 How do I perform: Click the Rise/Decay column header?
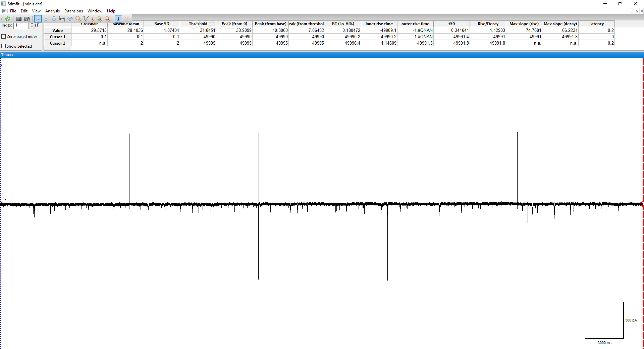pyautogui.click(x=488, y=24)
